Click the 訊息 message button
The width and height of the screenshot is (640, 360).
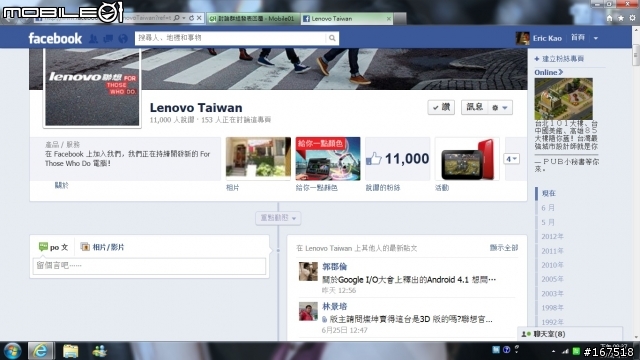(474, 107)
